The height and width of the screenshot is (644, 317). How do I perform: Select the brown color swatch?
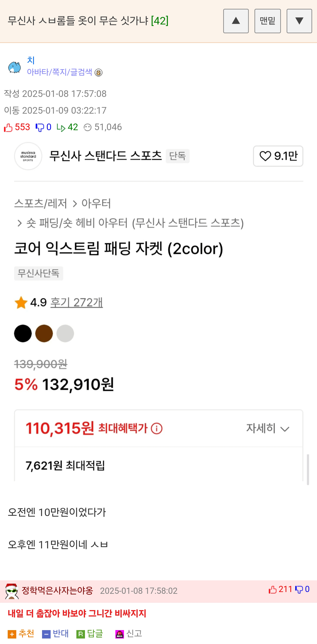pos(44,333)
